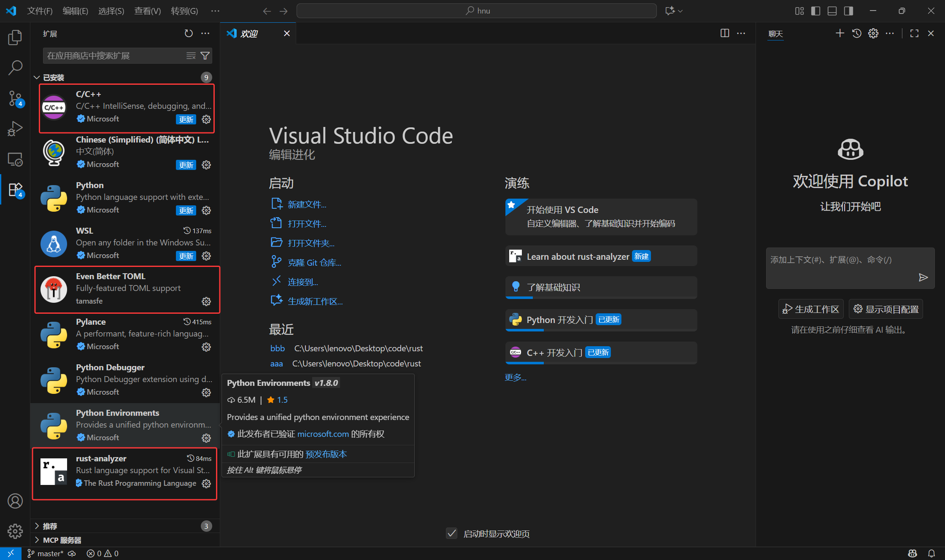Uncheck show welcome page on startup
This screenshot has height=560, width=945.
452,533
